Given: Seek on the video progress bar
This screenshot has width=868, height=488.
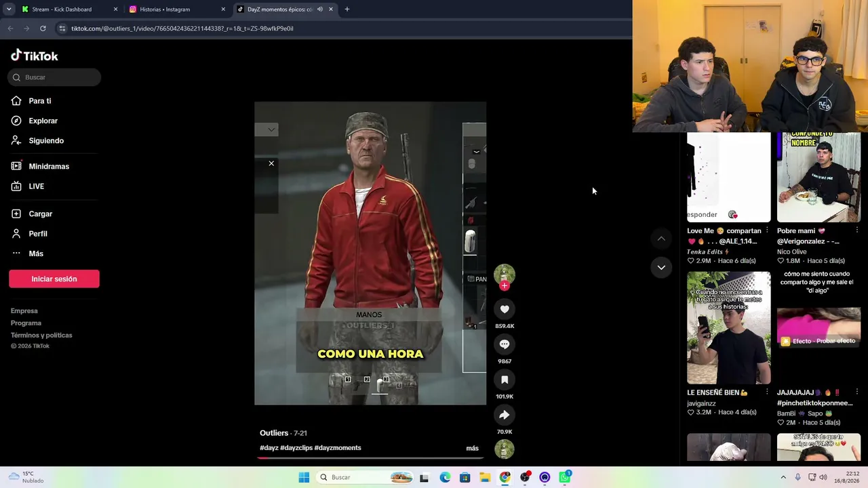Looking at the screenshot, I should pos(370,457).
